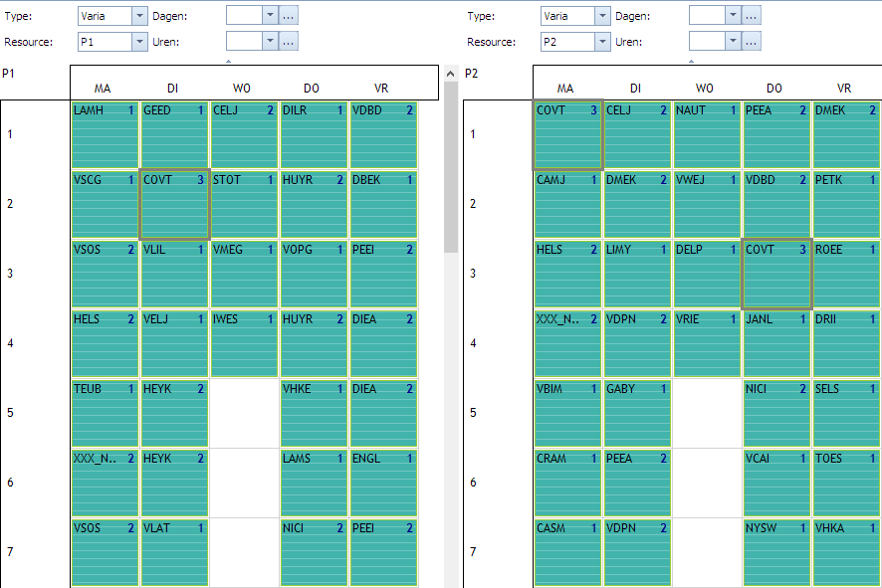The width and height of the screenshot is (882, 588).
Task: Select the VHKA cell in the P2 timetable
Action: point(846,553)
